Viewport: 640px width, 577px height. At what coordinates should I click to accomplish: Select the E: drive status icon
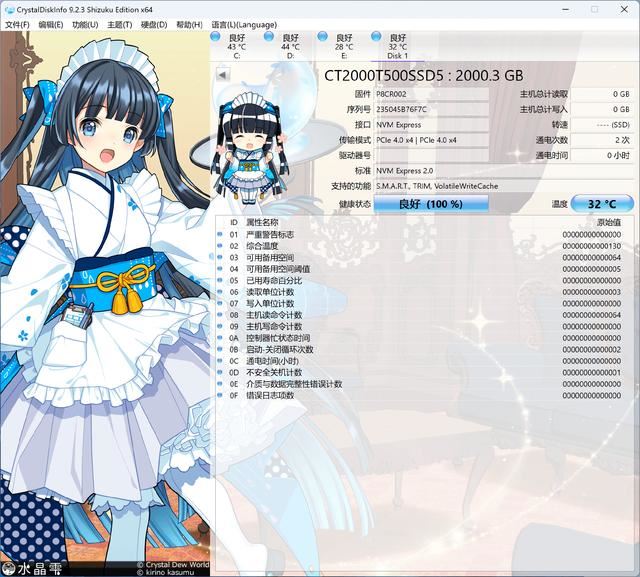pos(323,38)
